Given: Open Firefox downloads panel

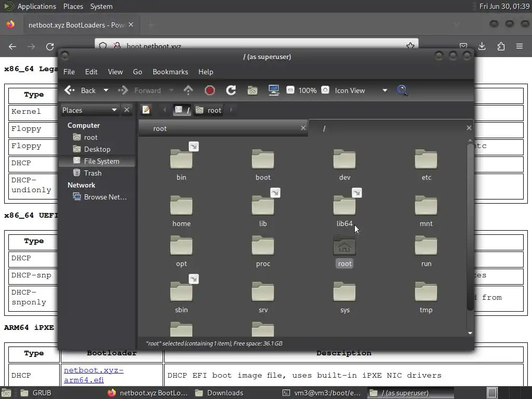Looking at the screenshot, I should pyautogui.click(x=482, y=46).
